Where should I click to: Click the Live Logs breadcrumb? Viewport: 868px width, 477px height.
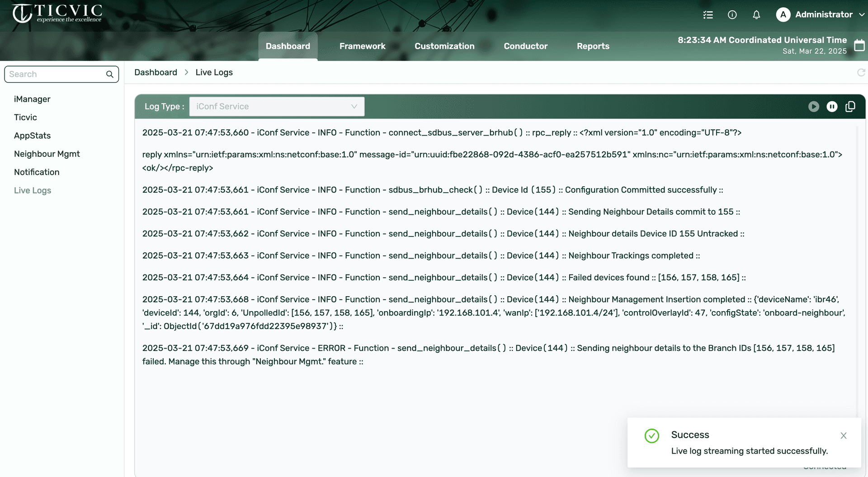click(214, 72)
